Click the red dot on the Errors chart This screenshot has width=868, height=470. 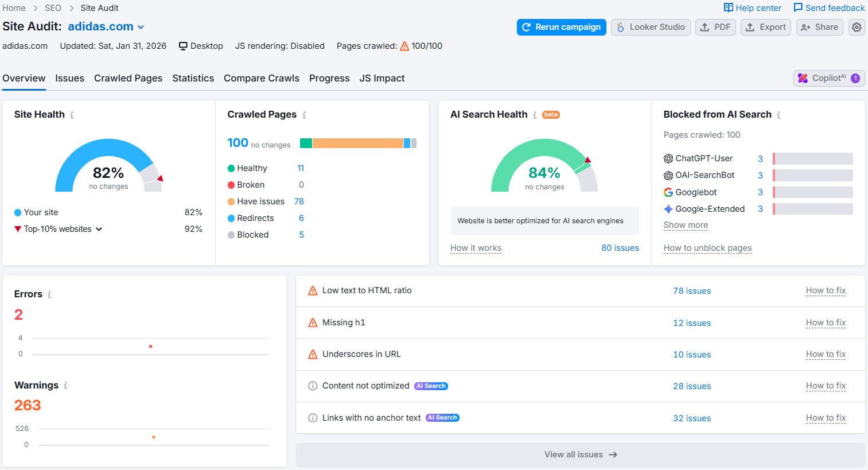point(151,346)
